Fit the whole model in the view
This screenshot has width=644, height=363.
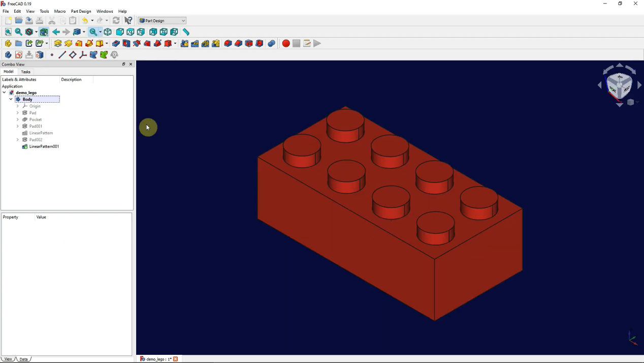pyautogui.click(x=8, y=32)
